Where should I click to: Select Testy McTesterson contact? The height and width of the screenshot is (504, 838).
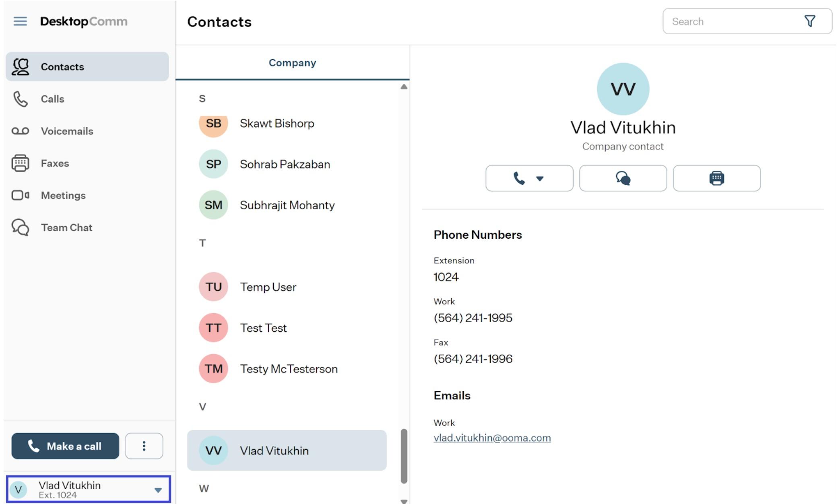[287, 369]
